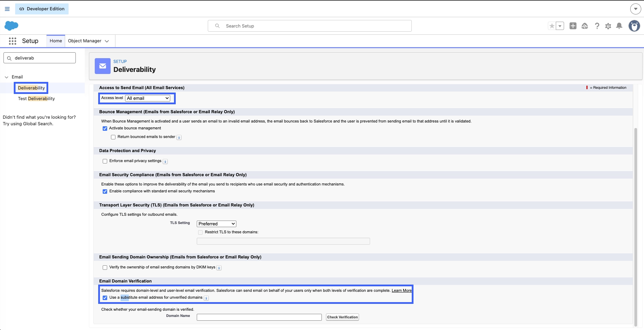This screenshot has height=330, width=644.
Task: Open the notifications bell
Action: coord(619,26)
